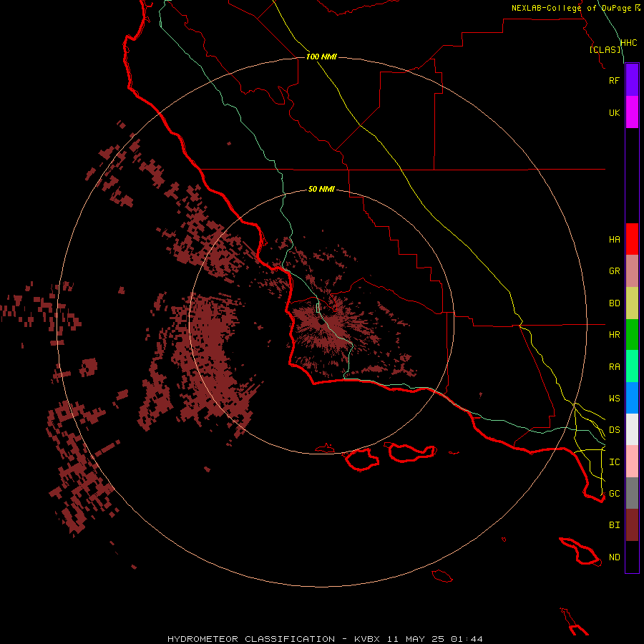Click the WS blue legend swatch
The width and height of the screenshot is (644, 644).
[632, 398]
